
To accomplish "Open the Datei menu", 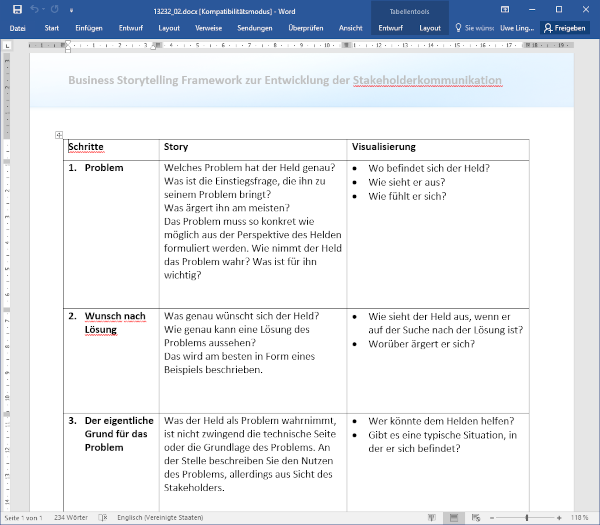I will point(17,28).
